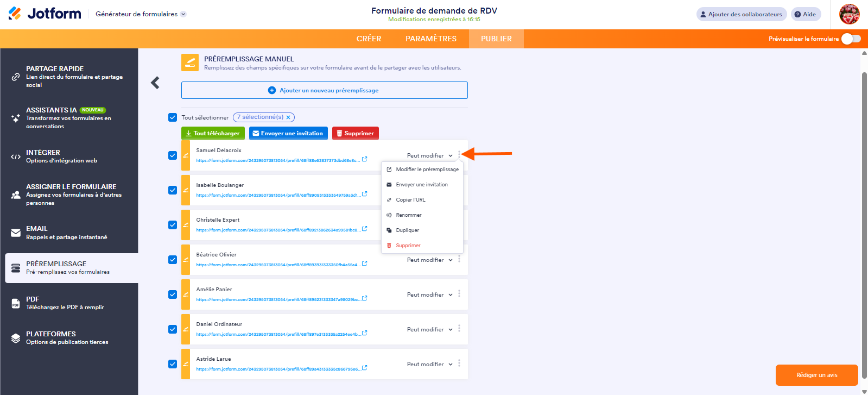This screenshot has height=395, width=868.
Task: Choose Dupliquer from context menu
Action: pos(422,230)
